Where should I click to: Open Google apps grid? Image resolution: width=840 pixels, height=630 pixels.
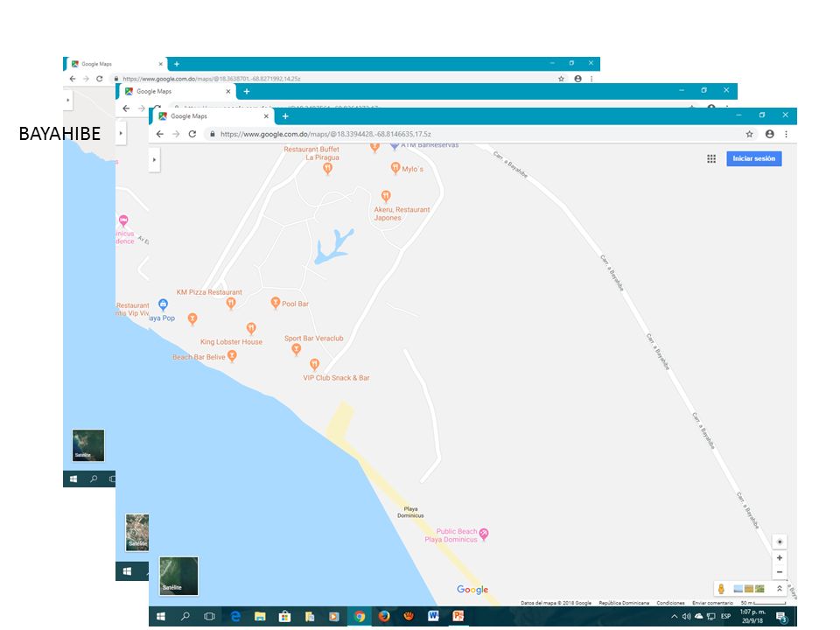pos(710,158)
